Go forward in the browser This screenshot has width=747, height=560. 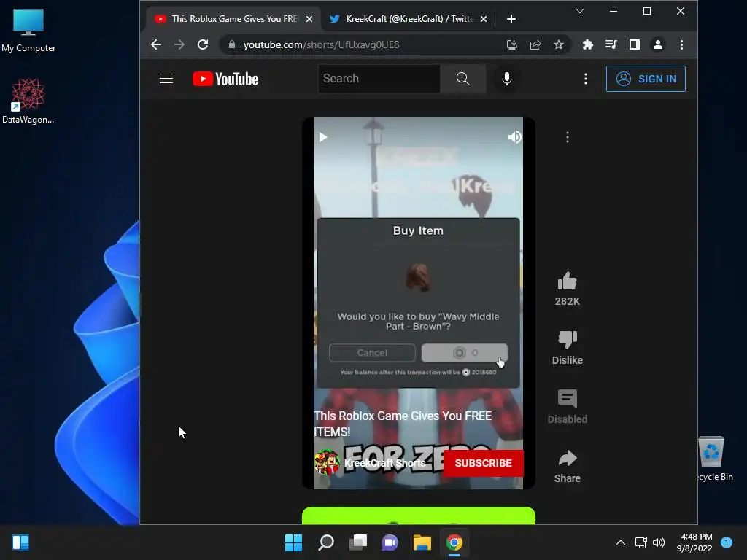[179, 44]
